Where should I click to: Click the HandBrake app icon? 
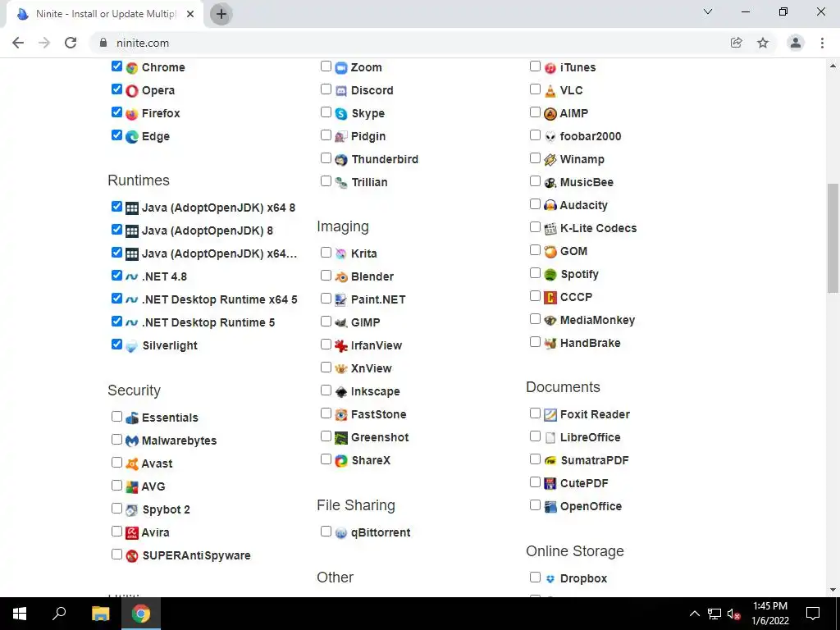pos(550,344)
